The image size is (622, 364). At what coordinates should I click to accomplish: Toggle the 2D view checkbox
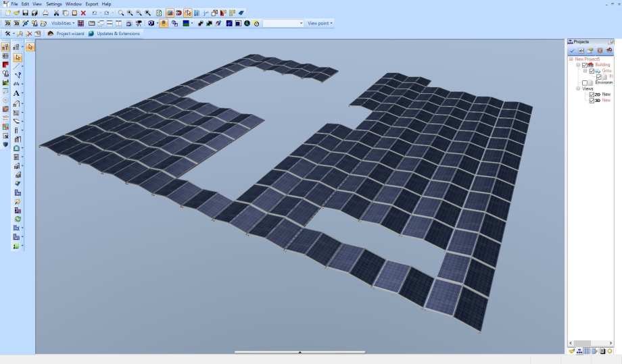click(592, 95)
